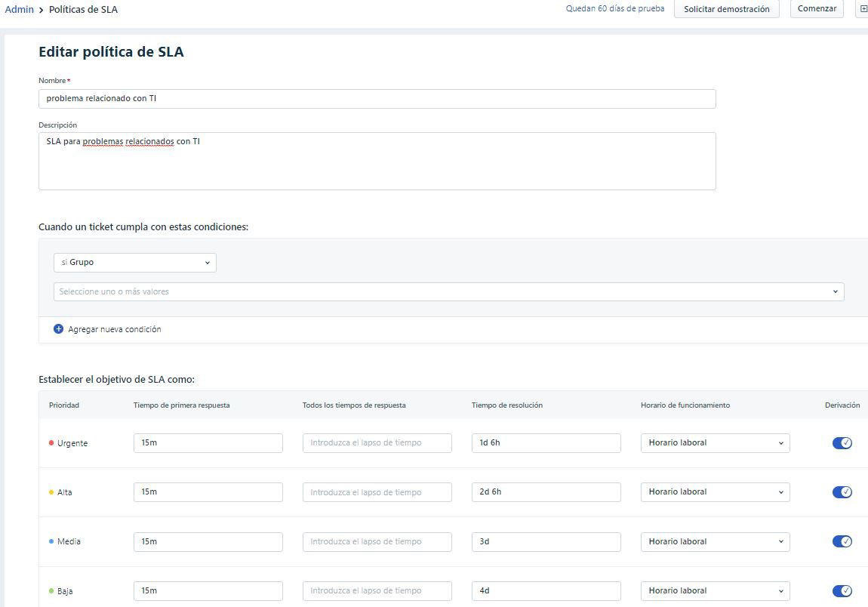This screenshot has height=607, width=868.
Task: Open Horario laboral dropdown in the Baja row
Action: click(x=714, y=590)
